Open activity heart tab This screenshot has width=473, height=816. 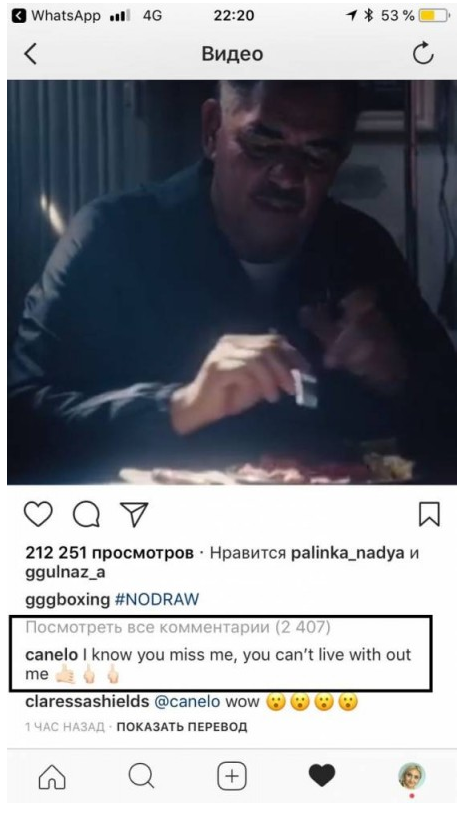(322, 776)
